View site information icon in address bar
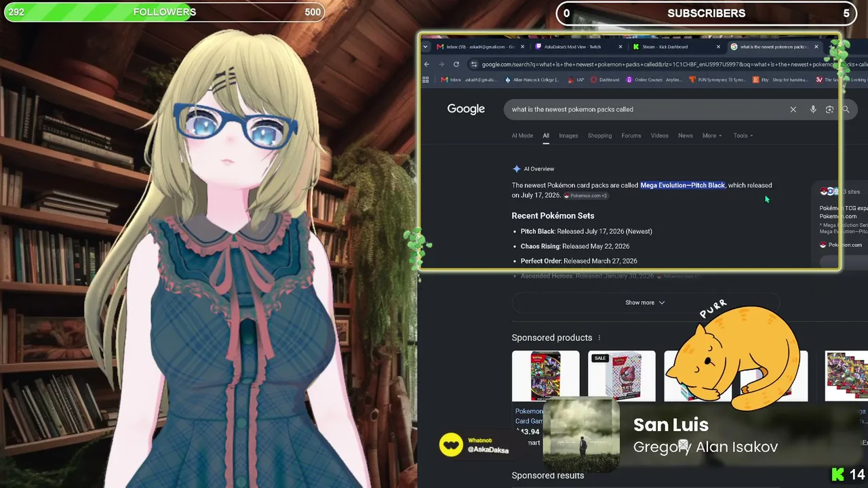Screen dimensions: 868x488 coord(475,64)
